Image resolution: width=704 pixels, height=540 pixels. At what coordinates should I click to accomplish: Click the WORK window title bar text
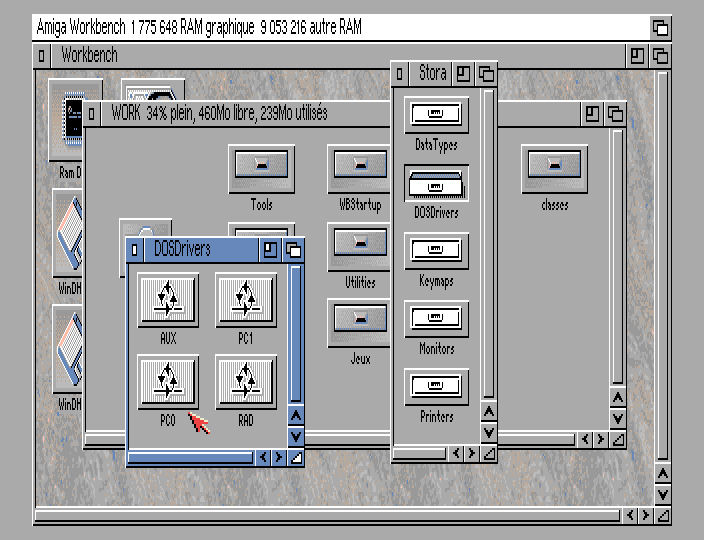(x=219, y=113)
